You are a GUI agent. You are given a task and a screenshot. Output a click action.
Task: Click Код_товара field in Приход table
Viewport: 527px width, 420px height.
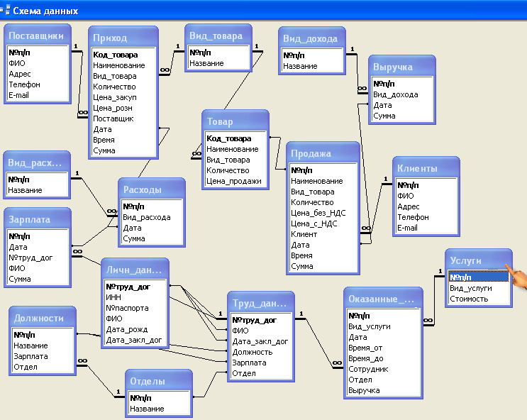point(123,55)
